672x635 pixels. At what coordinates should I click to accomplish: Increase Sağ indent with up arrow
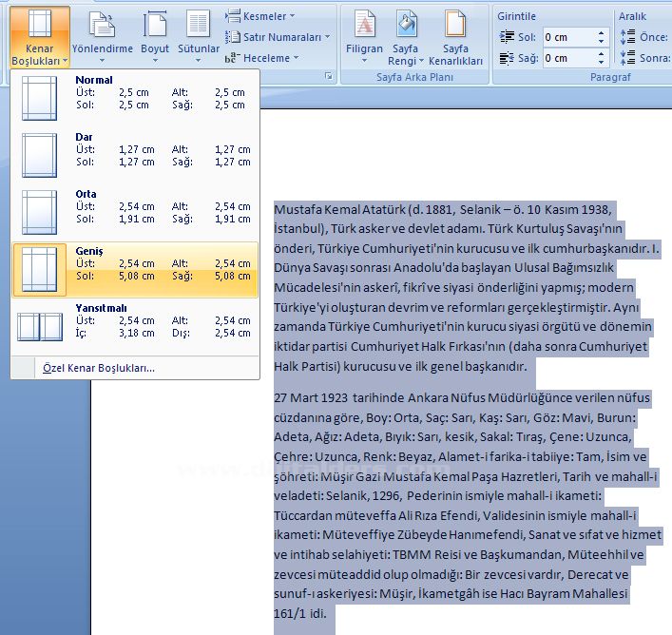pos(602,54)
